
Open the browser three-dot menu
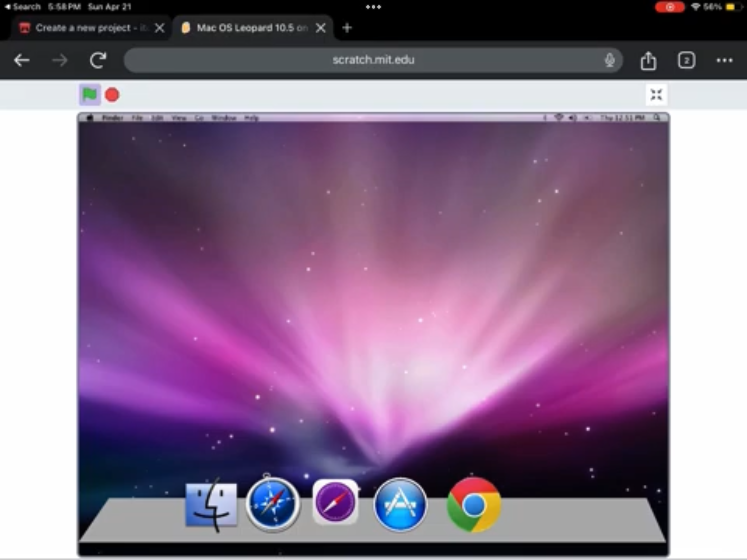tap(725, 60)
